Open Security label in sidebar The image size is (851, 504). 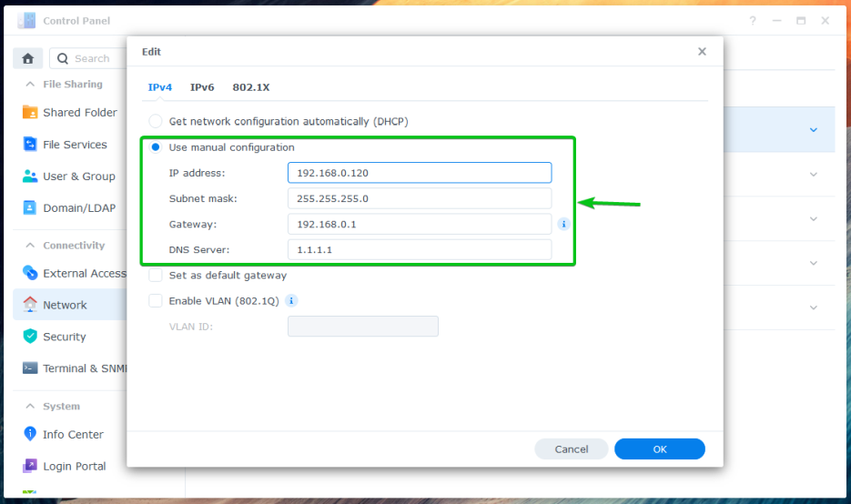click(64, 337)
